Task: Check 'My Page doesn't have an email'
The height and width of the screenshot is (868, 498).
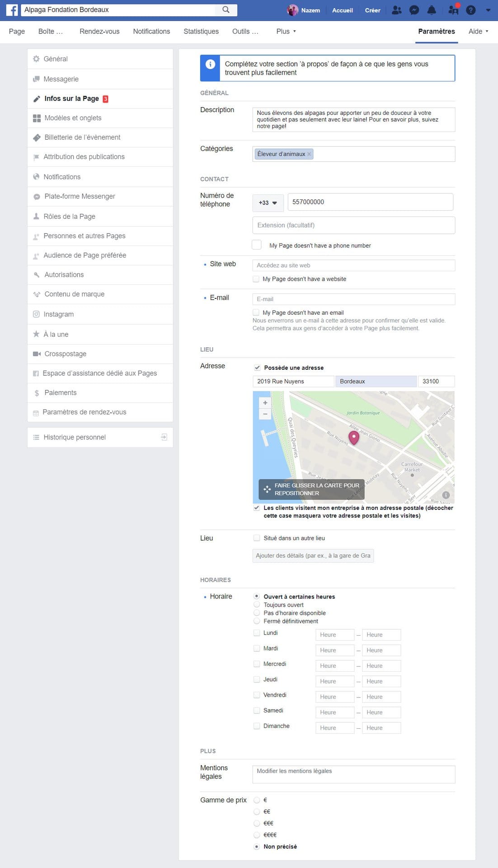Action: click(256, 312)
